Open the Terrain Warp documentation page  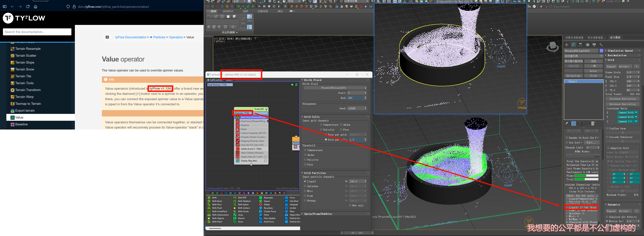click(x=24, y=97)
